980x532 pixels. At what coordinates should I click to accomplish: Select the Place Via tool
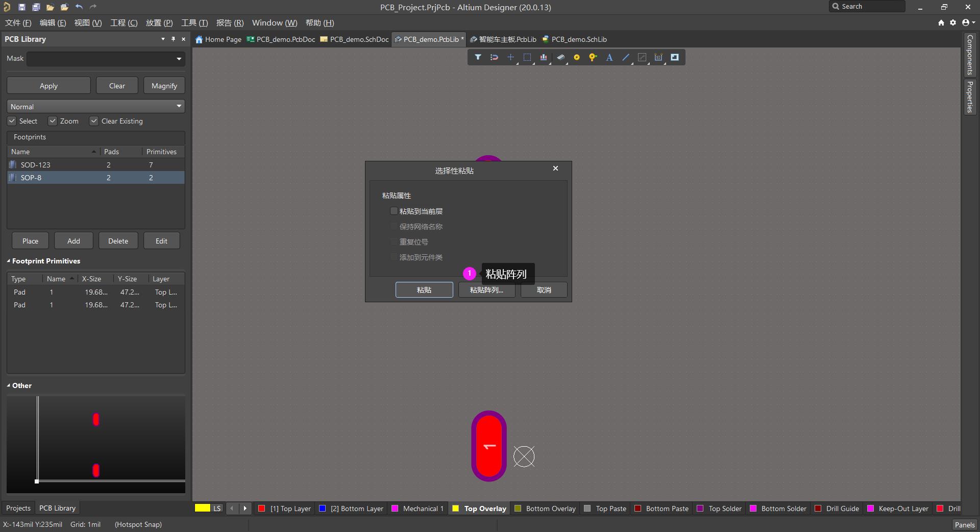pos(593,57)
